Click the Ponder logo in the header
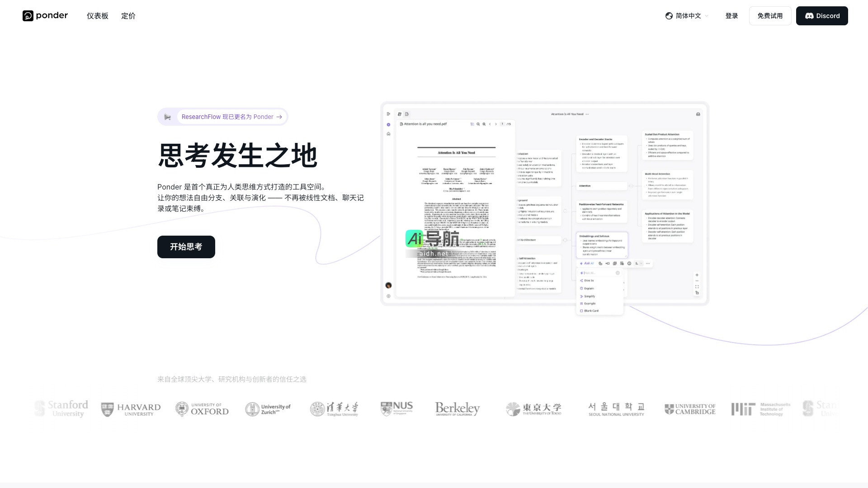Image resolution: width=868 pixels, height=488 pixels. 45,16
